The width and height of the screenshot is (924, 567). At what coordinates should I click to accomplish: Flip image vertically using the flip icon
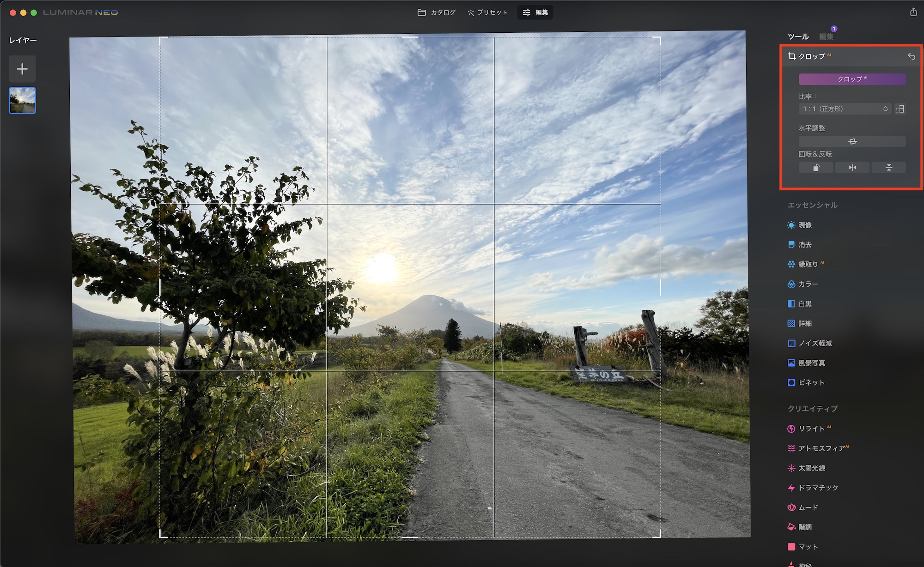click(888, 168)
